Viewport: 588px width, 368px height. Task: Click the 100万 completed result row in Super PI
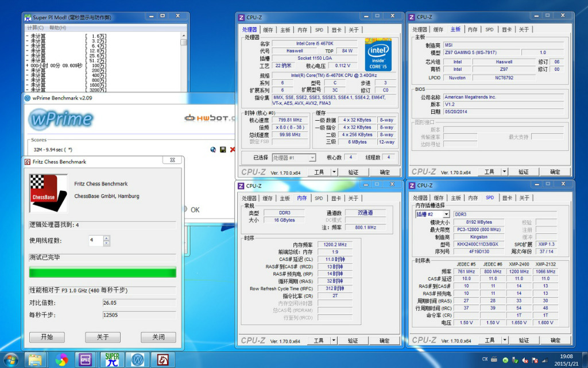click(x=67, y=66)
